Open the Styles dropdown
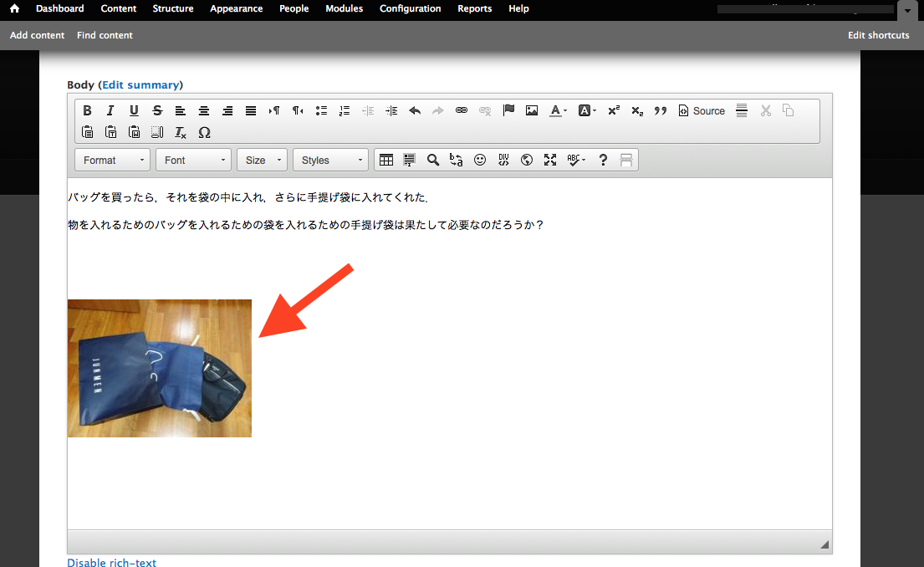The height and width of the screenshot is (567, 924). click(329, 159)
